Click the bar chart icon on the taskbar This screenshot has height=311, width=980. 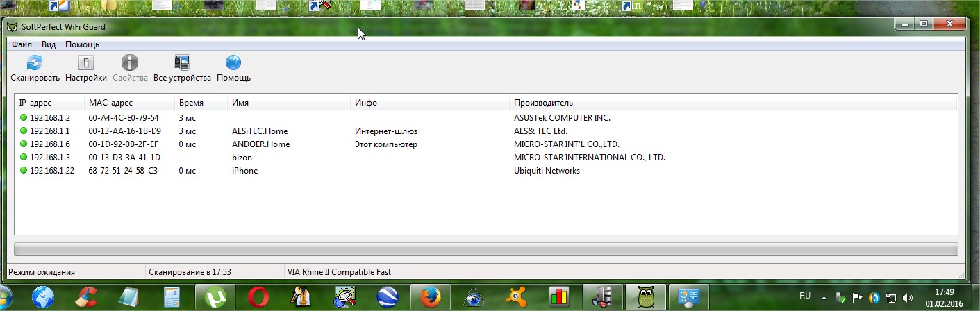[559, 297]
